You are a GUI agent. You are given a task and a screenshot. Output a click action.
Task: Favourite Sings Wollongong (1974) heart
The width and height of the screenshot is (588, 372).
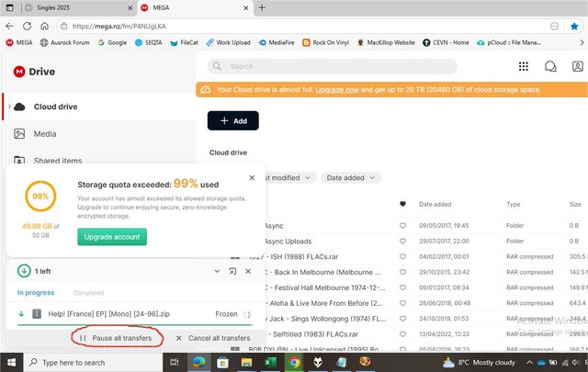click(x=402, y=319)
